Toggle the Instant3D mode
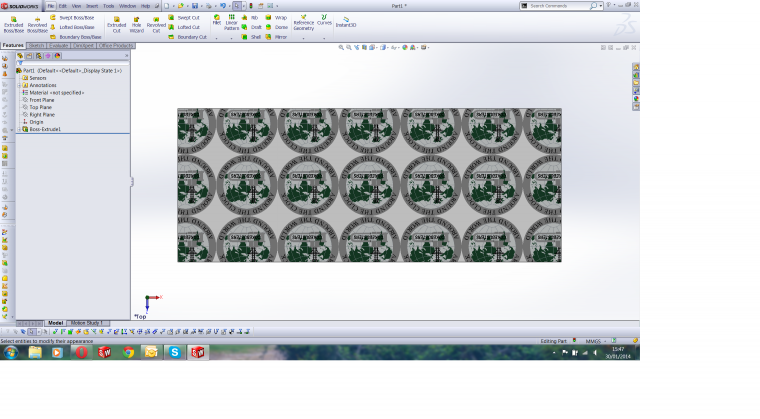The image size is (760, 419). point(346,22)
